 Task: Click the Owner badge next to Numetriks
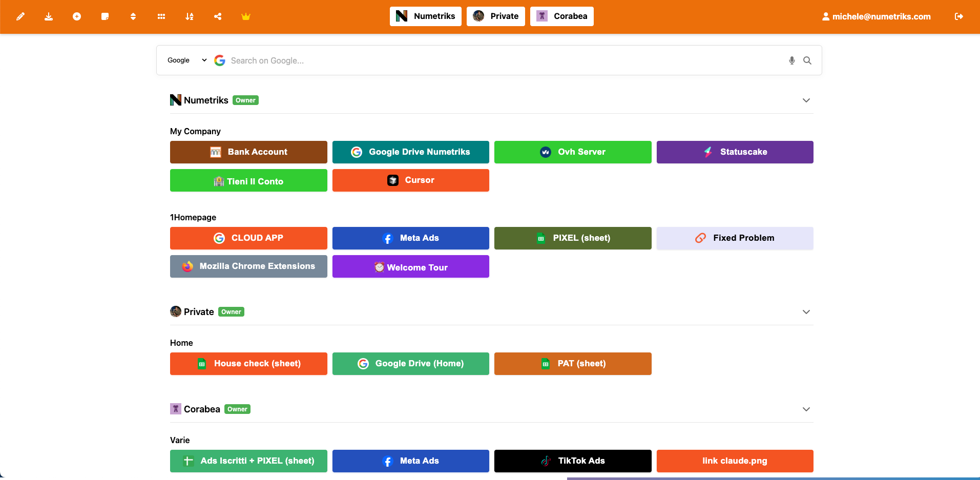[x=245, y=100]
